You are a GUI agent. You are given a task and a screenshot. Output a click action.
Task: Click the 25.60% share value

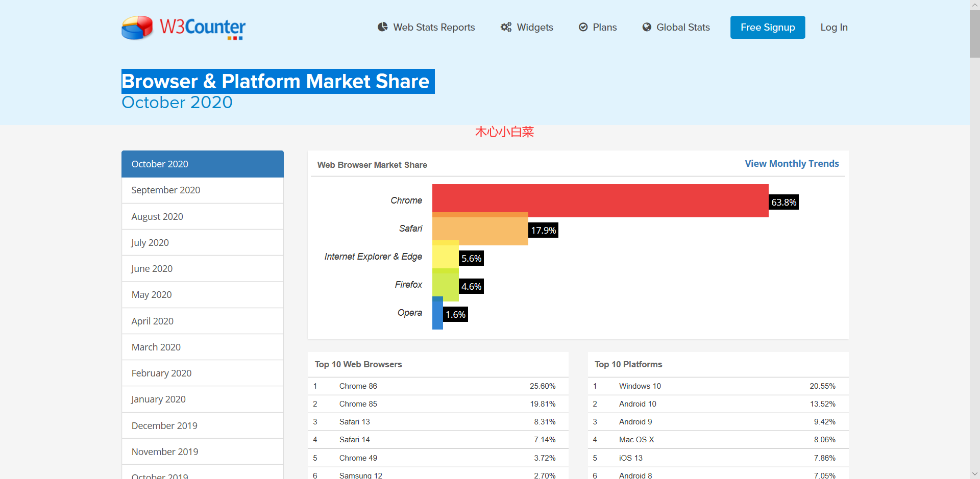[543, 386]
